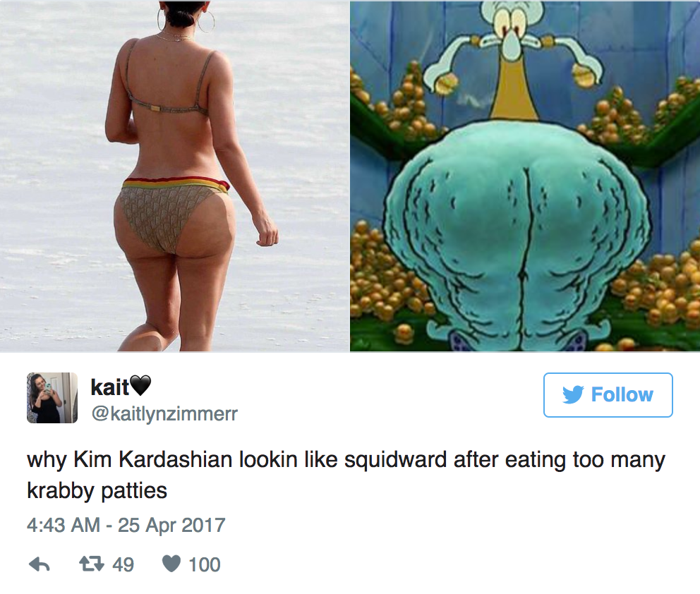Click the tweet text starting with "why"
This screenshot has height=594, width=700.
pyautogui.click(x=346, y=475)
